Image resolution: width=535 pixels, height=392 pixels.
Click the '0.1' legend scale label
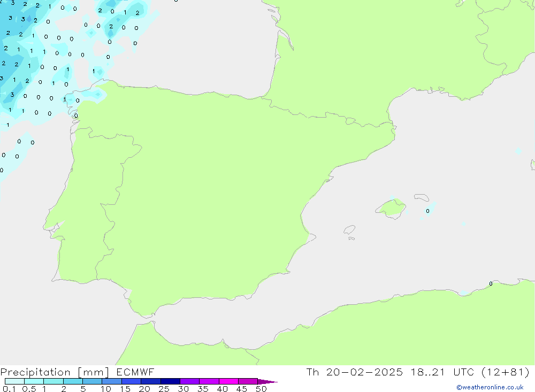click(9, 389)
